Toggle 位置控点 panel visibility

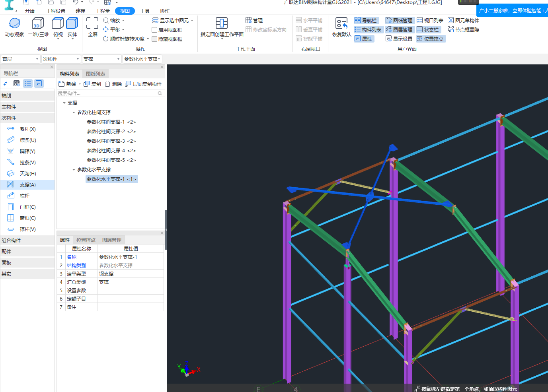click(x=430, y=39)
